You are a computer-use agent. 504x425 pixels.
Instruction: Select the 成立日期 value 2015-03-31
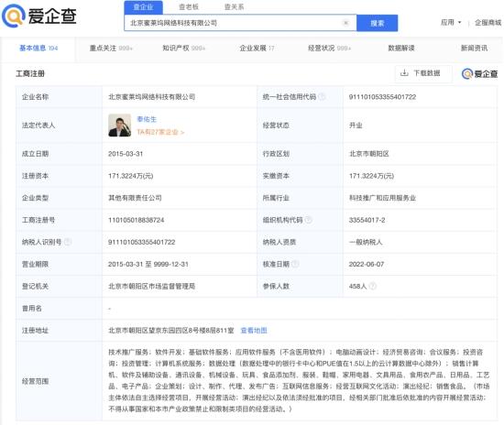pyautogui.click(x=126, y=154)
